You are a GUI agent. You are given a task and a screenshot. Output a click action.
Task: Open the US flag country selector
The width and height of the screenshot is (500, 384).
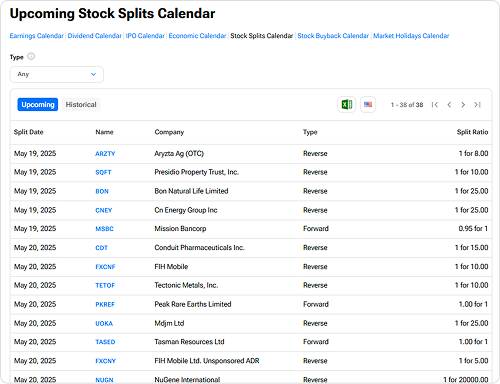[368, 105]
